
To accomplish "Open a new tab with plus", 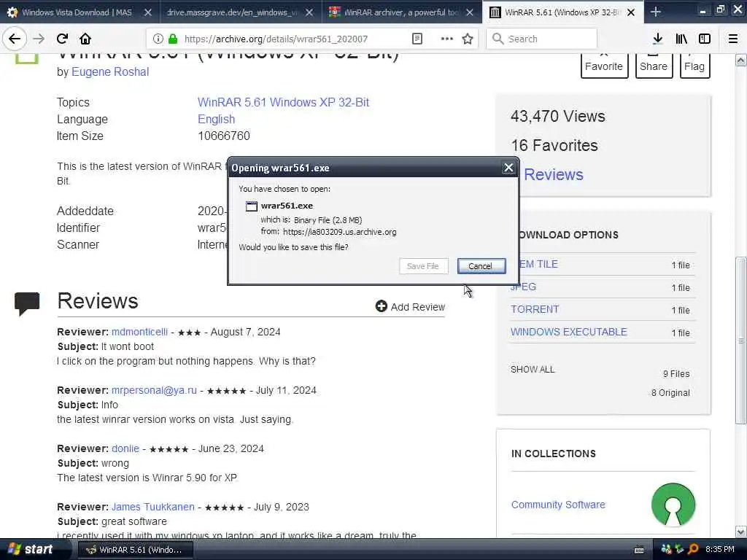I will pyautogui.click(x=656, y=12).
